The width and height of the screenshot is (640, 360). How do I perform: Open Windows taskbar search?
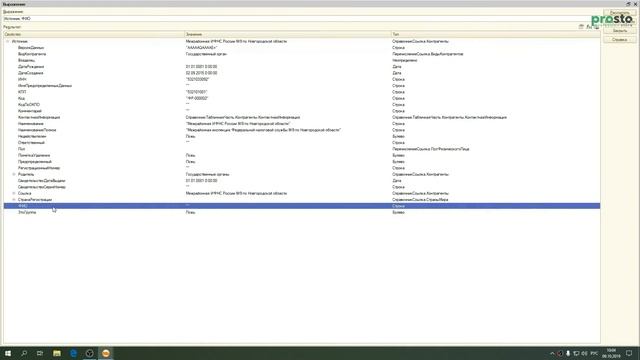pyautogui.click(x=24, y=353)
